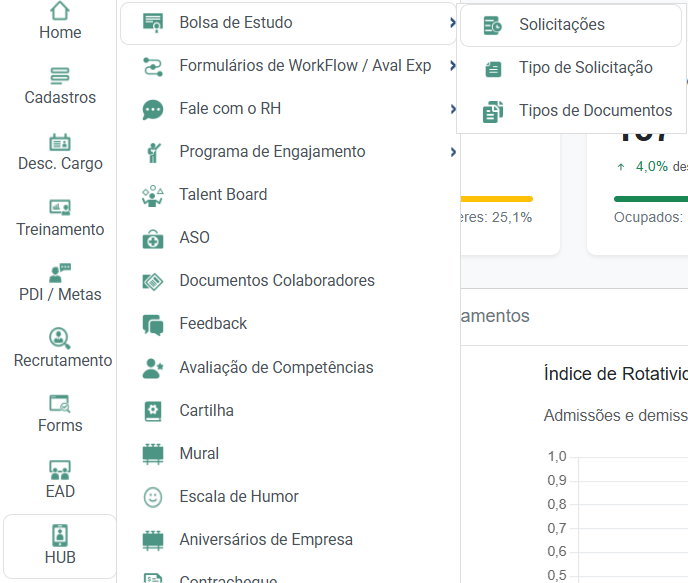Open the Cadastros sidebar icon
This screenshot has width=688, height=583.
pos(60,76)
